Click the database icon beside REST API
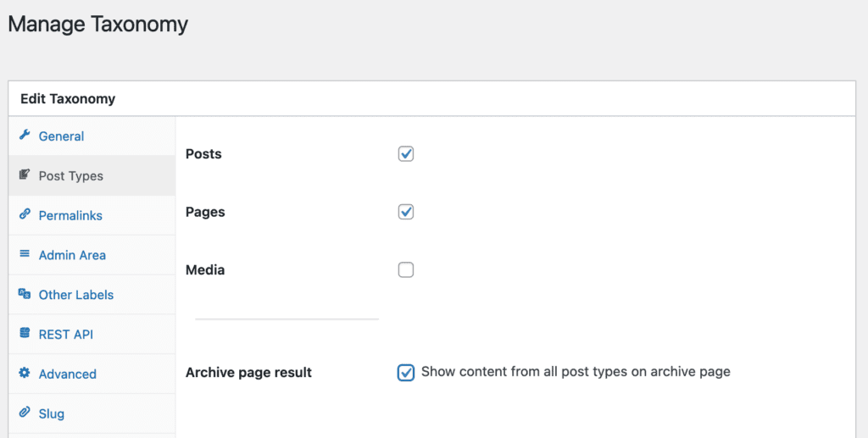 25,333
